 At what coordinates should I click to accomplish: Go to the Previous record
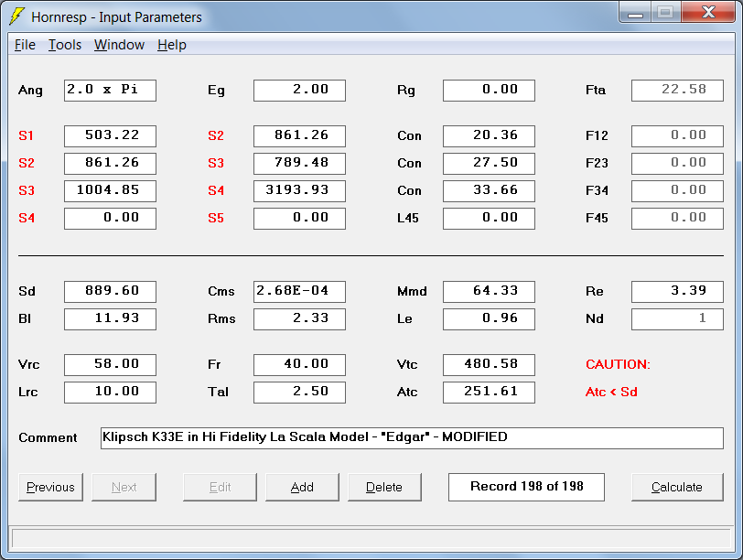50,487
